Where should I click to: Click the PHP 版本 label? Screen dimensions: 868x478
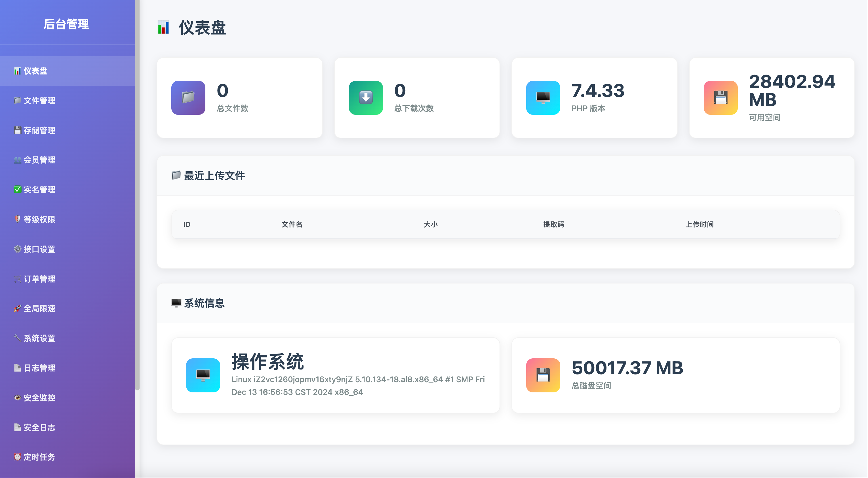(588, 109)
